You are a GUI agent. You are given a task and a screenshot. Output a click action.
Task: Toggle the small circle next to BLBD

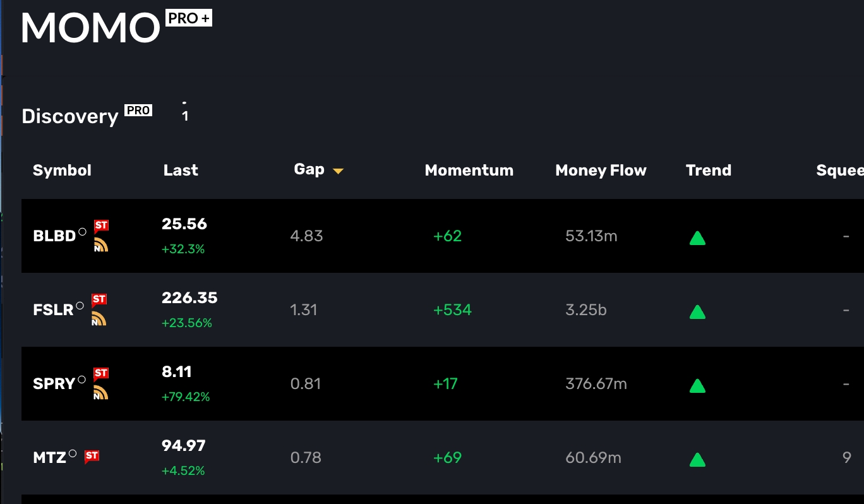[82, 232]
